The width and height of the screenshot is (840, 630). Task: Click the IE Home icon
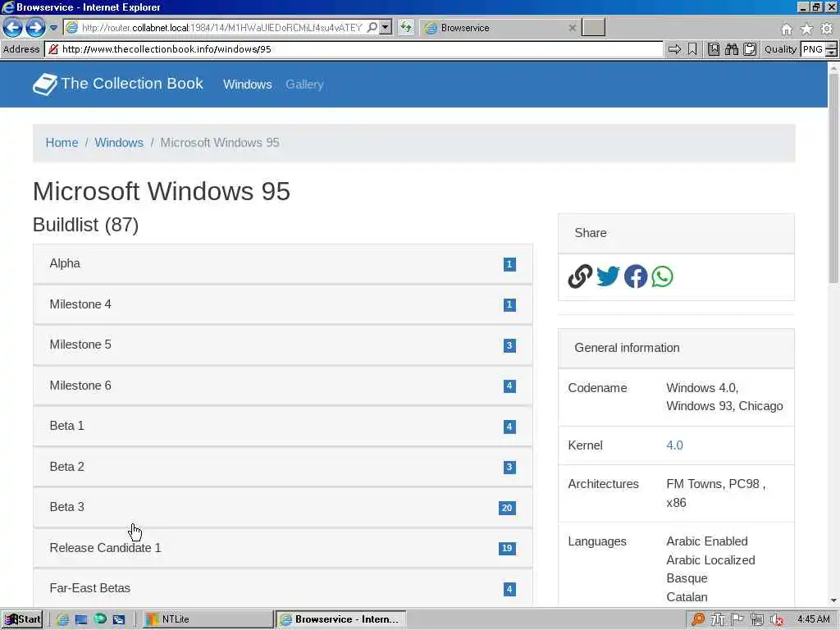pos(787,29)
